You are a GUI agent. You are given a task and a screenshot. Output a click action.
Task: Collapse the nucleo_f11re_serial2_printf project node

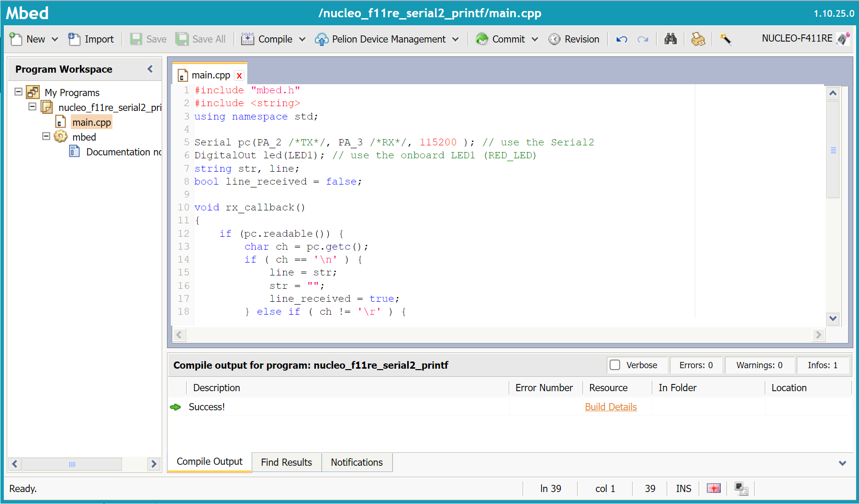click(33, 106)
